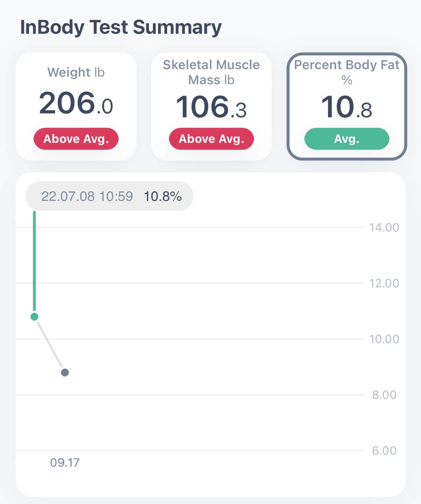The image size is (421, 504).
Task: Switch to the Percent Body Fat tab
Action: point(347,105)
